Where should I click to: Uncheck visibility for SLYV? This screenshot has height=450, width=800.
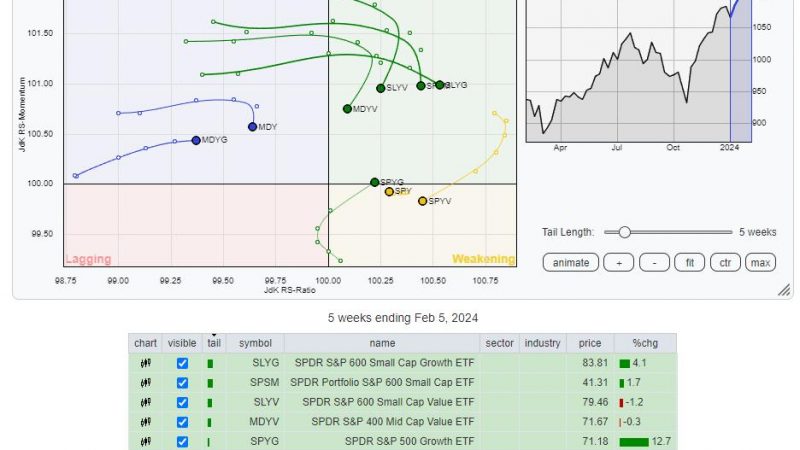(182, 403)
